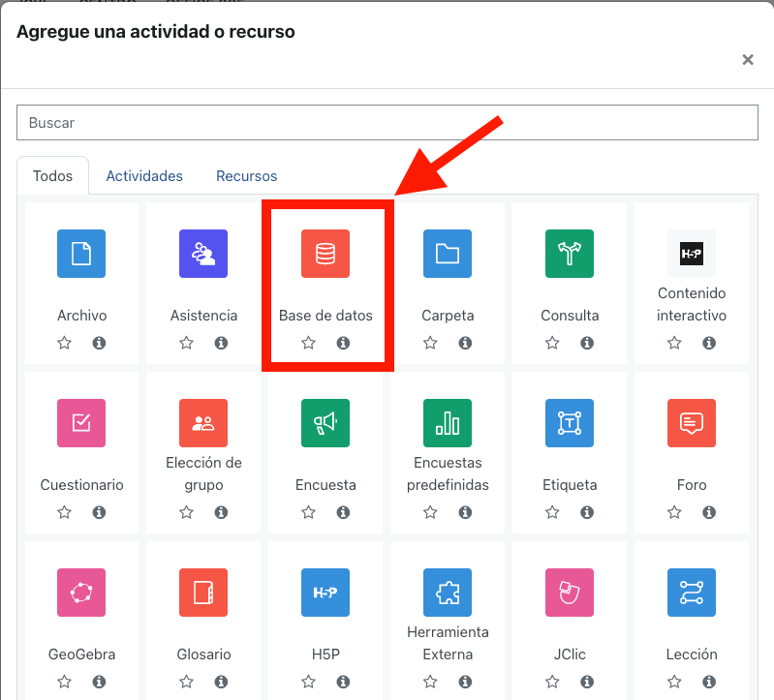Click the Buscar search field

(387, 122)
